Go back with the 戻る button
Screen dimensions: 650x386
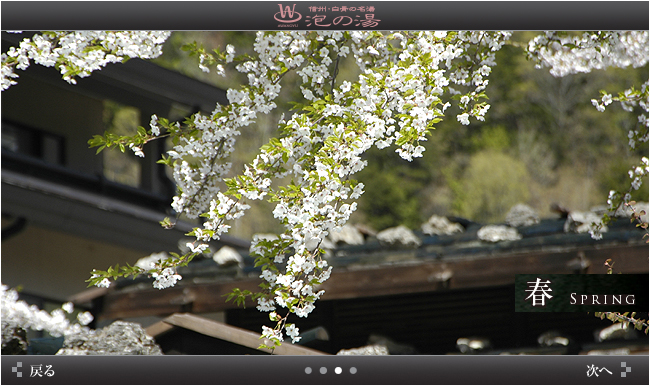33,370
